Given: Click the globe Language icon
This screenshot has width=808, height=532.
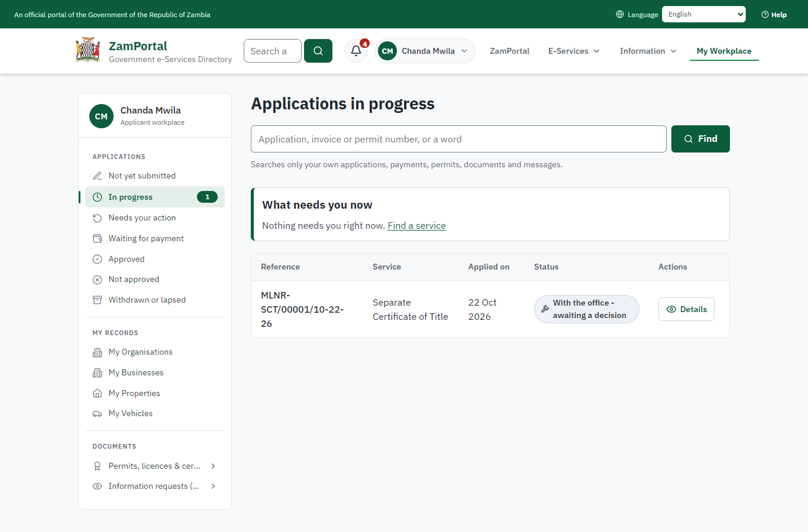Looking at the screenshot, I should [620, 14].
